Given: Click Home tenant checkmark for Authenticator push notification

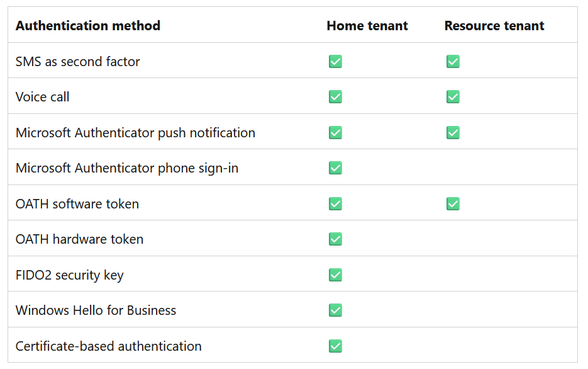Looking at the screenshot, I should point(335,132).
